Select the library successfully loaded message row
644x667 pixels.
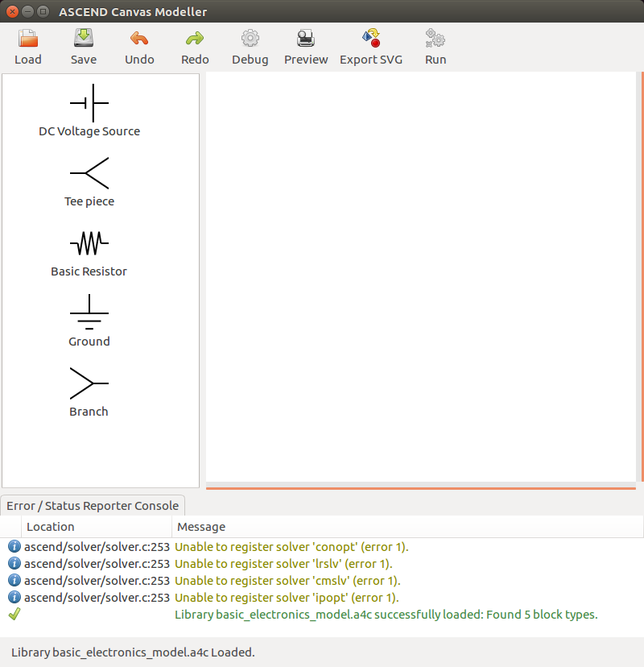(x=386, y=615)
